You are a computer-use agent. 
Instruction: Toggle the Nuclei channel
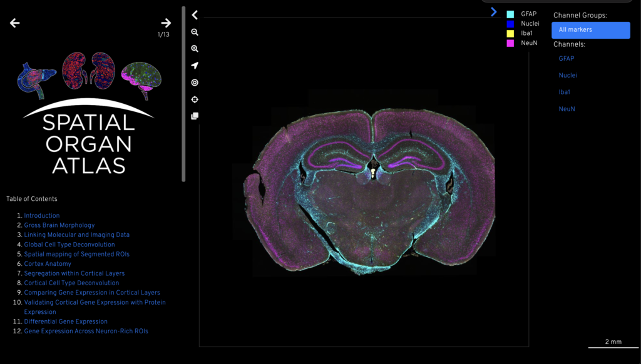click(568, 76)
